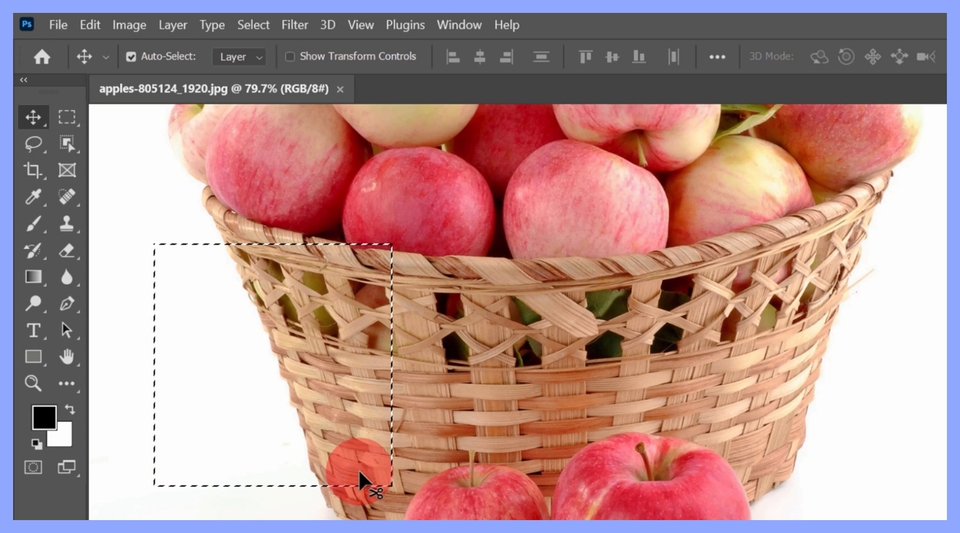Screen dimensions: 960x533
Task: Open the Auto-Select Layer dropdown
Action: coord(239,57)
